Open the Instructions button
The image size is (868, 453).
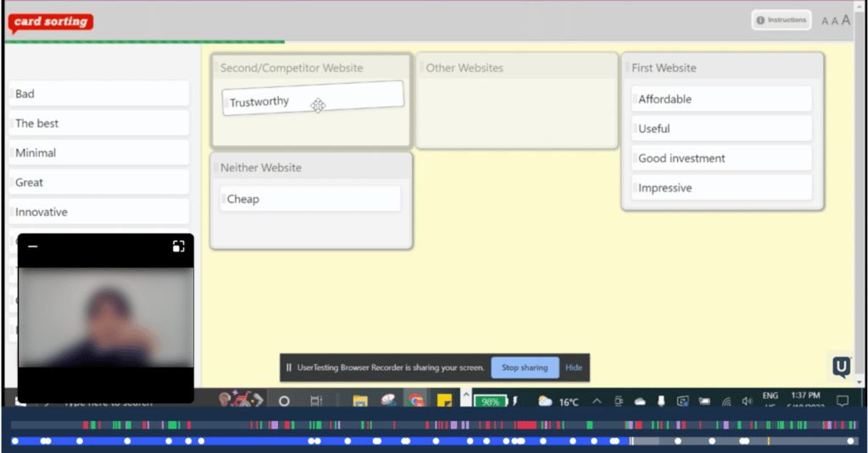click(x=781, y=20)
